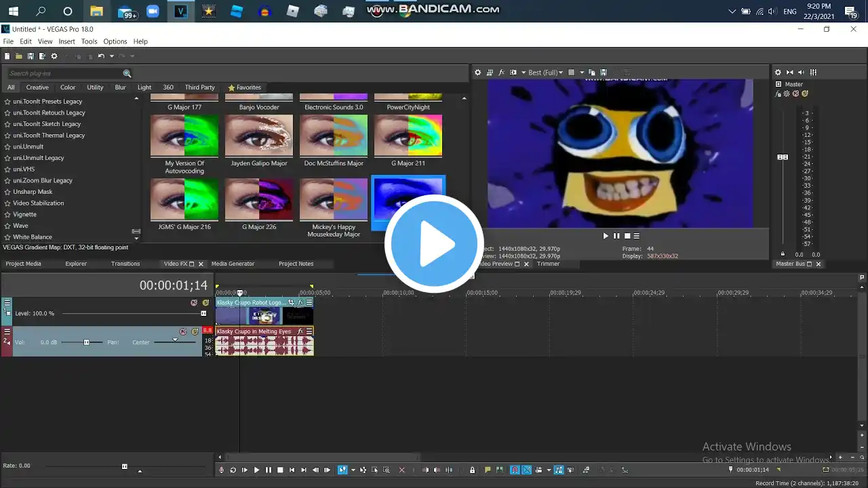Open the edit tool dropdown arrow
Screen dimensions: 868x488
click(353, 470)
